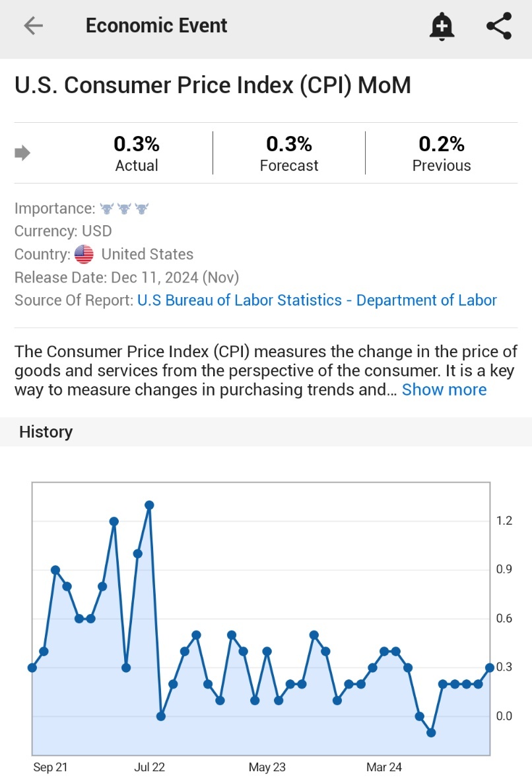The image size is (532, 783).
Task: Tap the Sep 21 axis label
Action: [x=50, y=767]
